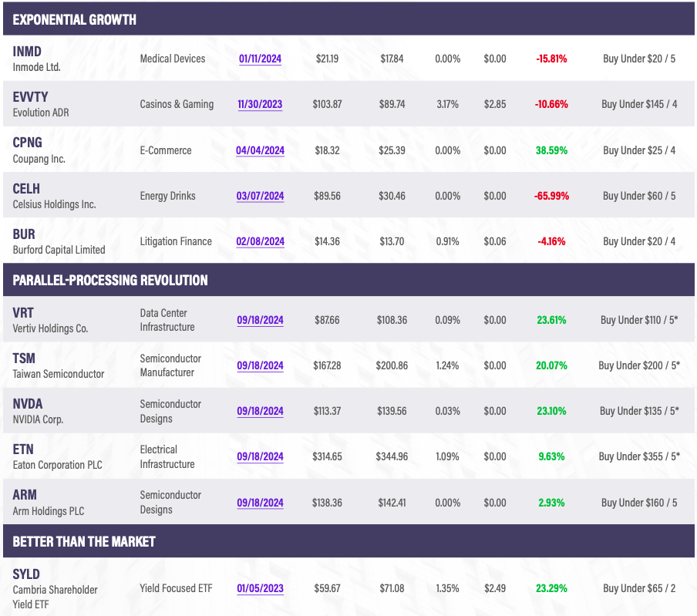Click the 09/18/2024 link in the ARM row
This screenshot has width=697, height=616.
coord(260,503)
